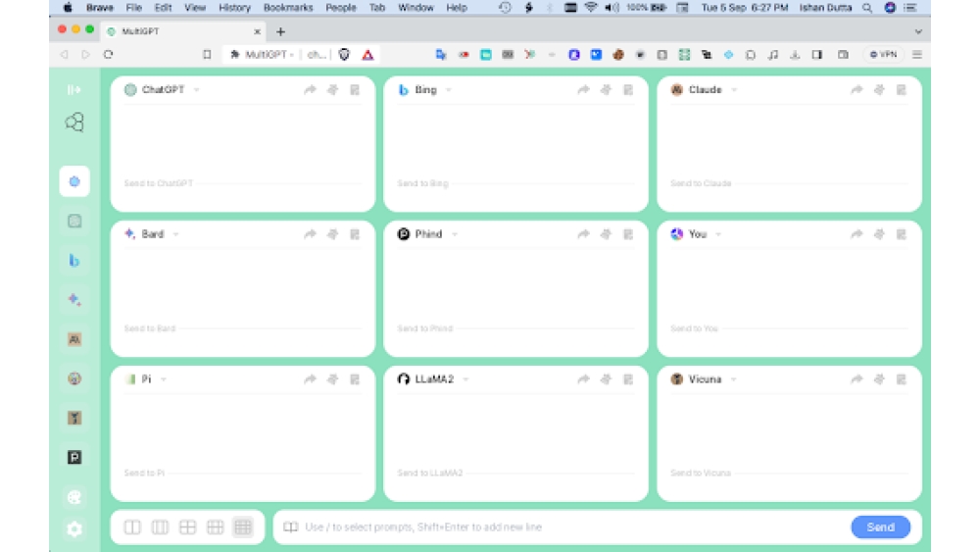Image resolution: width=980 pixels, height=552 pixels.
Task: Expand the LLaMA2 bot dropdown
Action: [466, 379]
